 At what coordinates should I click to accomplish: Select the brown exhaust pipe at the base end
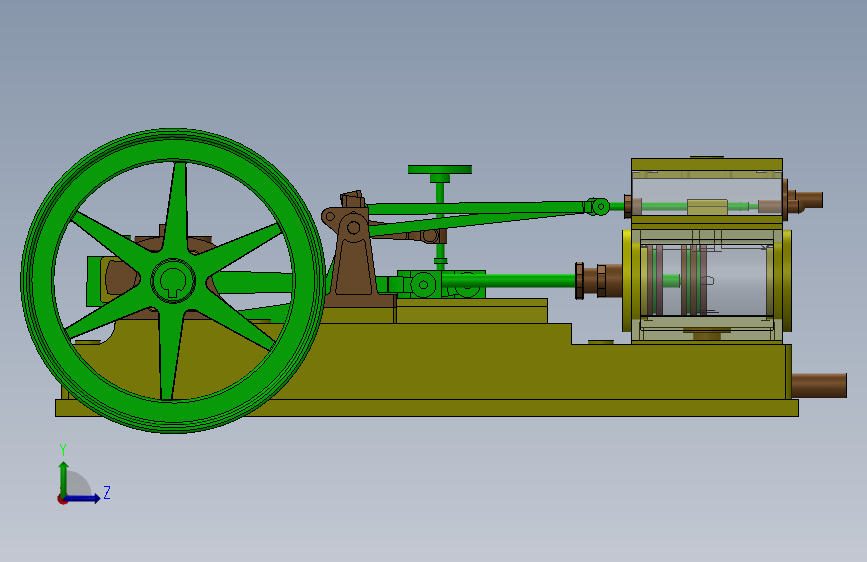pyautogui.click(x=819, y=385)
